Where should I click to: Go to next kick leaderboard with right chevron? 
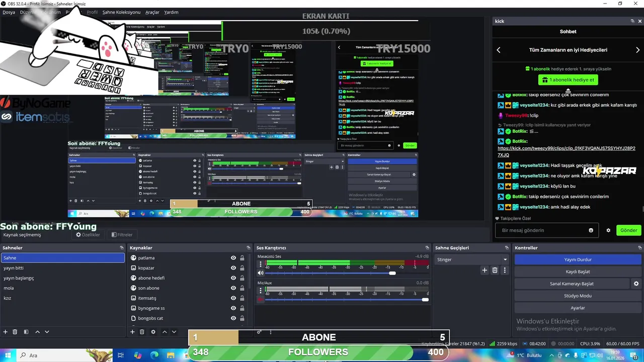637,50
